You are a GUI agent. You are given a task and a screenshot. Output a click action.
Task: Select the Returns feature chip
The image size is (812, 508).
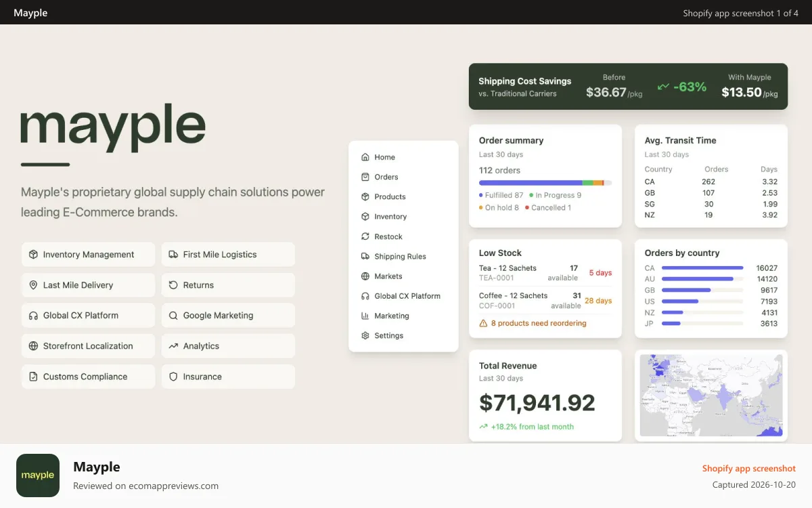[228, 285]
